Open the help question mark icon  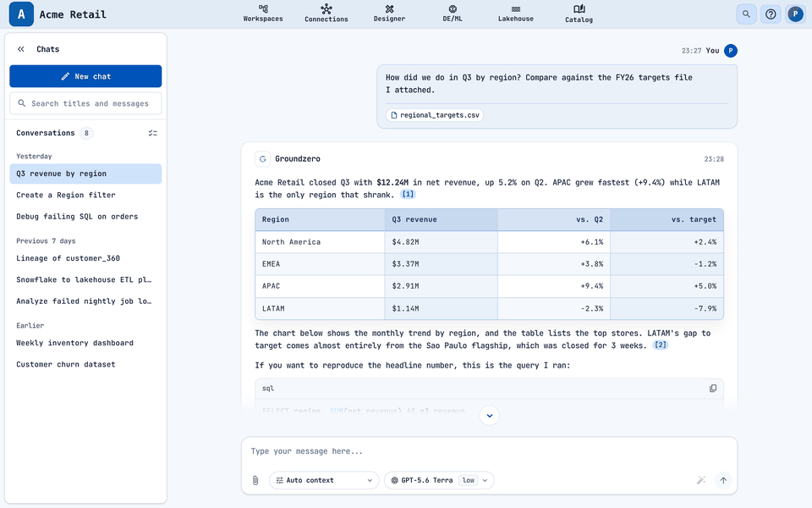click(x=771, y=14)
